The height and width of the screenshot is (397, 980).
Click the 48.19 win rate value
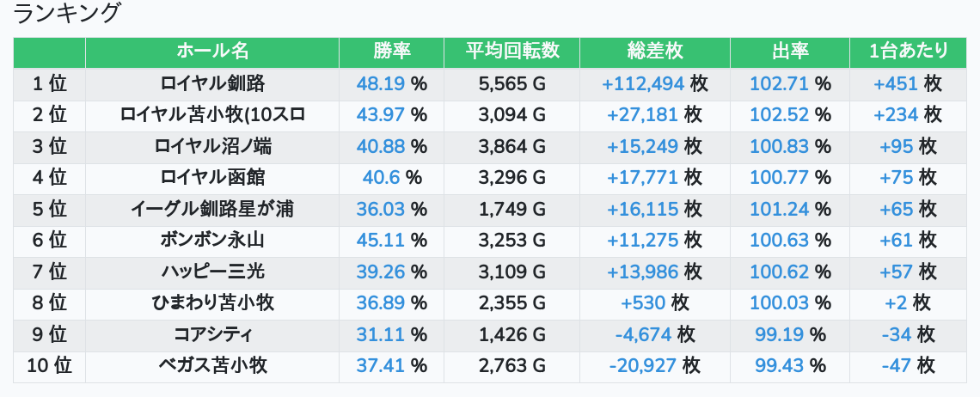[380, 83]
